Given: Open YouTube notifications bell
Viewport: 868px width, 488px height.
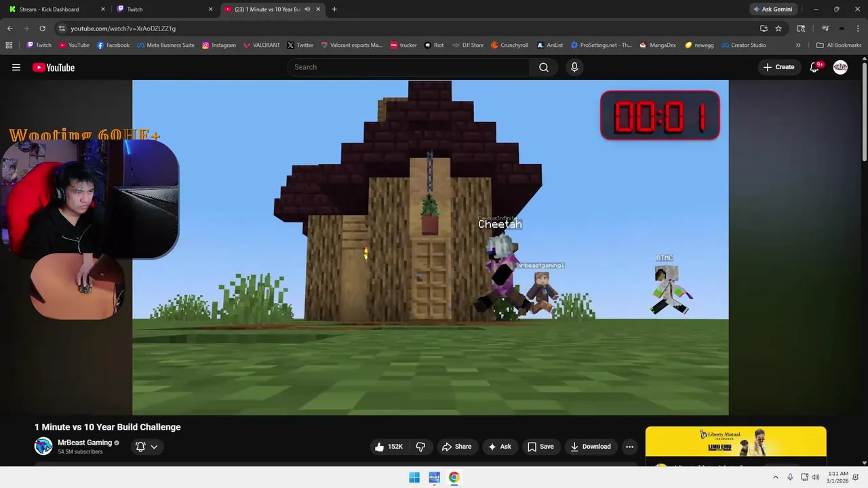Looking at the screenshot, I should (815, 67).
